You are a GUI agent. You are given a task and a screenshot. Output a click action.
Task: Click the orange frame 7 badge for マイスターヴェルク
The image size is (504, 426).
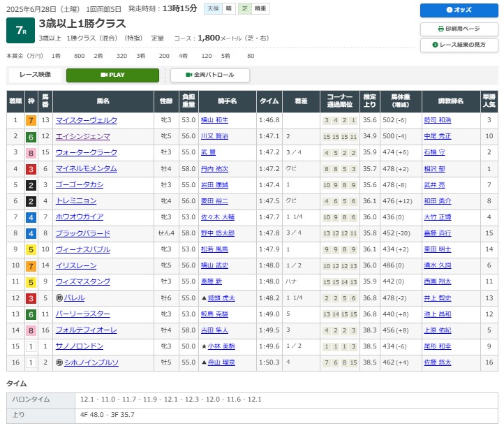31,120
